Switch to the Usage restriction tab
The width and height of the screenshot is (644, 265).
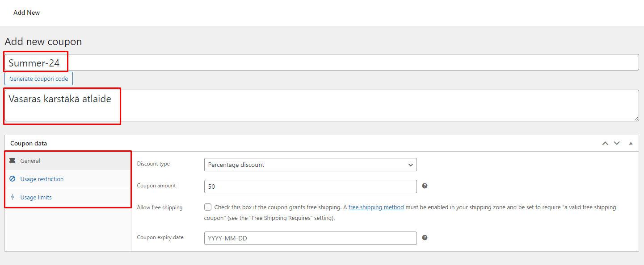pyautogui.click(x=42, y=179)
